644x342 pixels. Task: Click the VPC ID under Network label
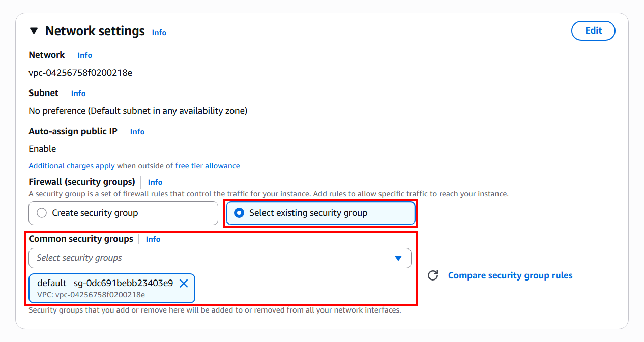[80, 73]
